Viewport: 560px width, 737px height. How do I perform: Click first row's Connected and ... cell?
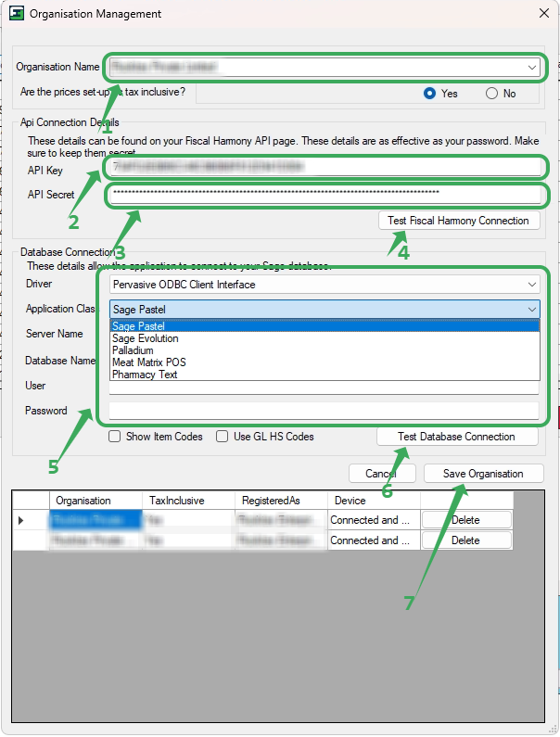click(374, 520)
